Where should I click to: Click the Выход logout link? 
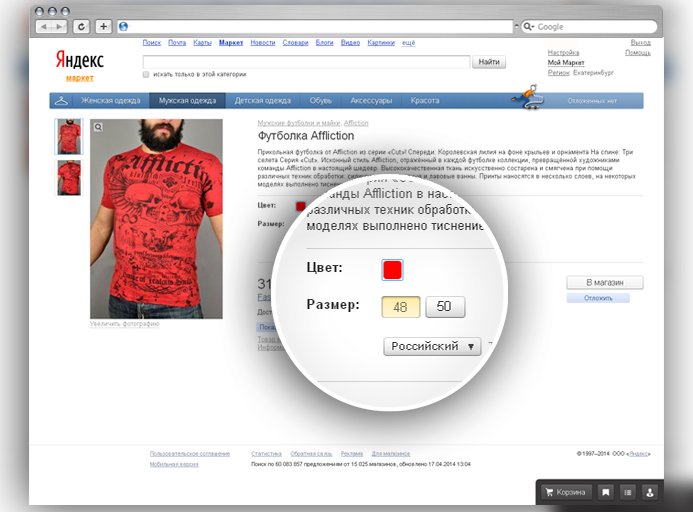640,42
